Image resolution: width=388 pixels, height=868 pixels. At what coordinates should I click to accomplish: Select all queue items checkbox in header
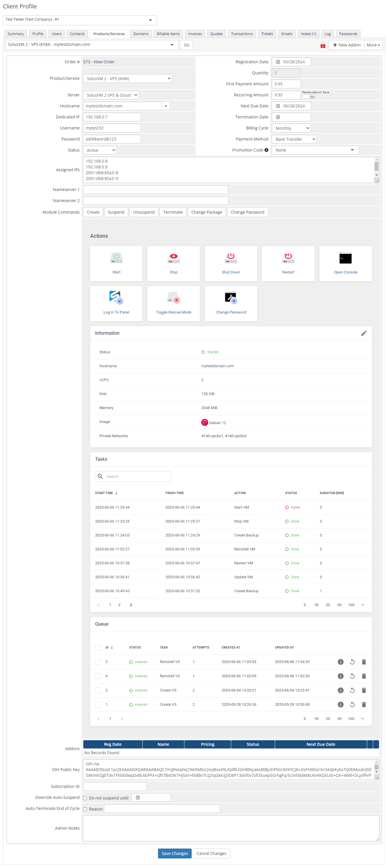coord(98,647)
